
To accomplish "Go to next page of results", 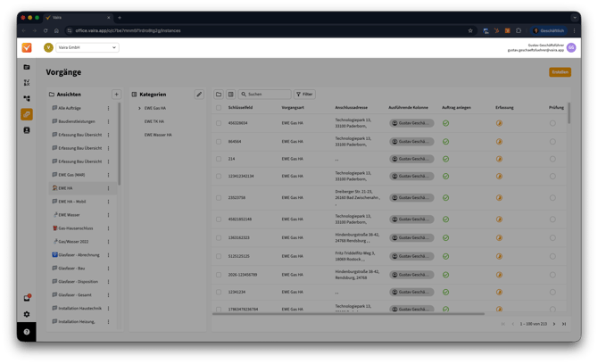I will pos(554,324).
